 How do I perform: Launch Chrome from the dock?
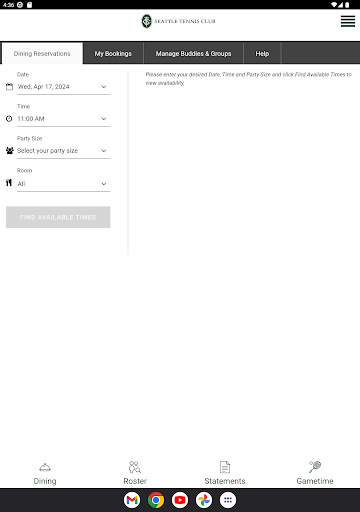[156, 500]
